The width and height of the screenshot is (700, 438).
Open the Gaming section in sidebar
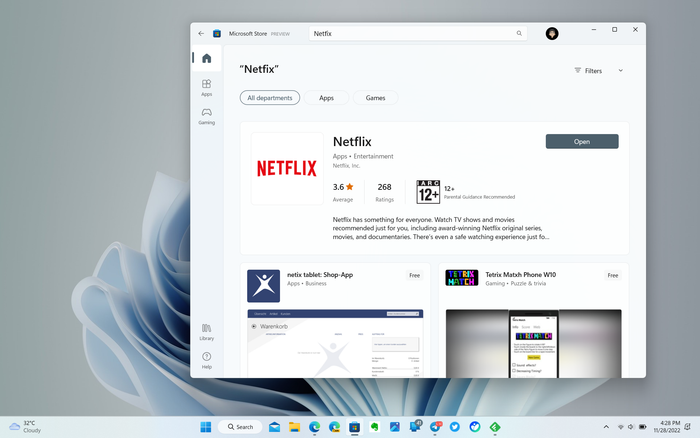click(x=206, y=116)
